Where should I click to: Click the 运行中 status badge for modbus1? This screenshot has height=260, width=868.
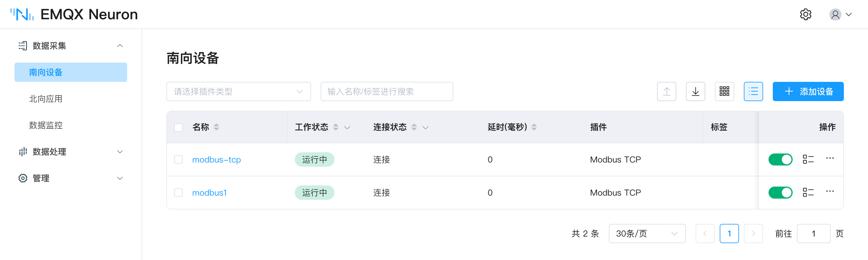[314, 192]
